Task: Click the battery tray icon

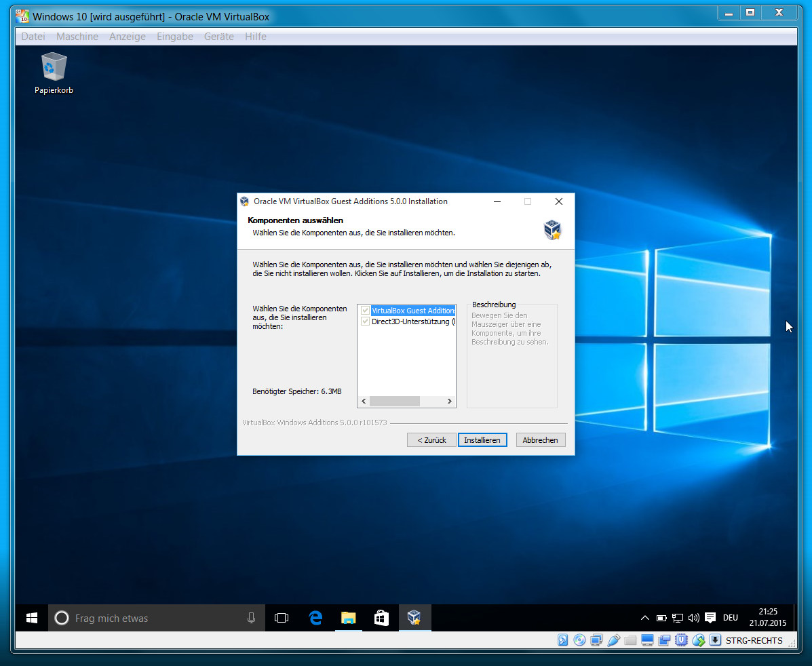Action: point(661,618)
